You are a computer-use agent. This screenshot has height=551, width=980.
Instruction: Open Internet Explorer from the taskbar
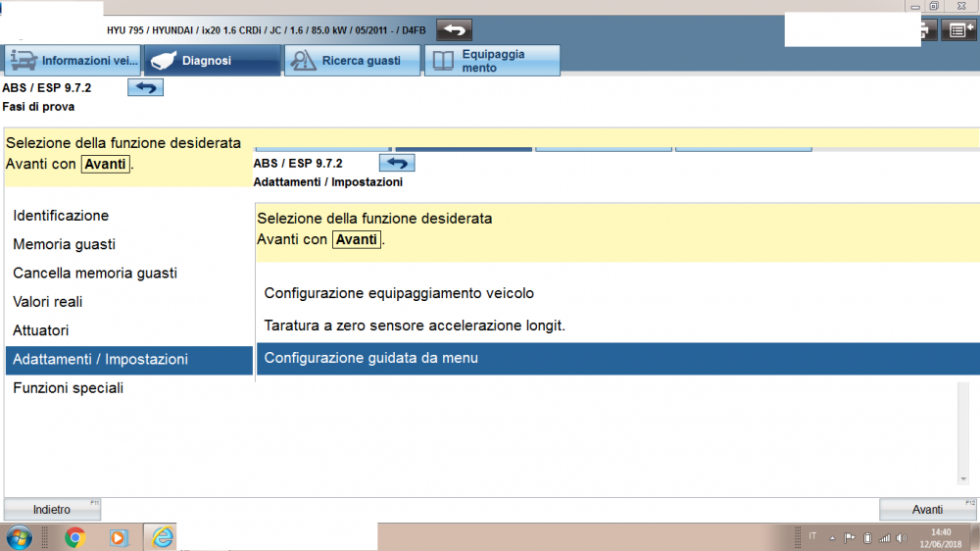[x=162, y=538]
